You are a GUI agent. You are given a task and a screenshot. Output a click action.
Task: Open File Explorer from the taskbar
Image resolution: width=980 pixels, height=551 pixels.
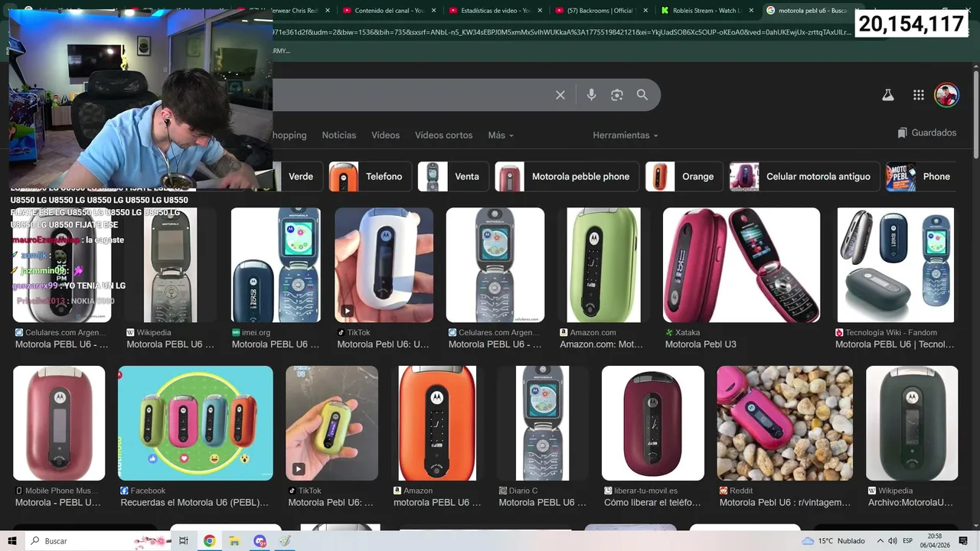234,541
